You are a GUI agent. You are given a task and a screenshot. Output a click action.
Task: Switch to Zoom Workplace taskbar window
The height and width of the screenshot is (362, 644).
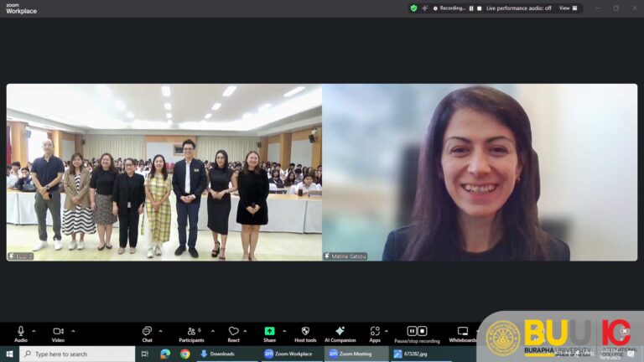[288, 354]
